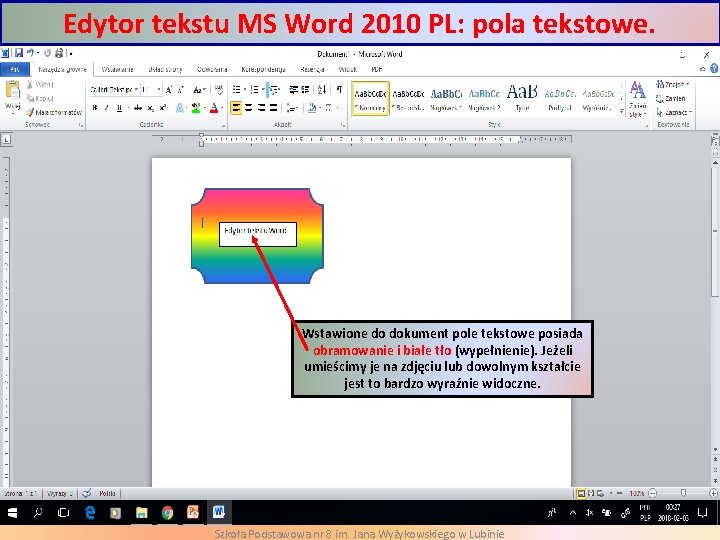Image resolution: width=720 pixels, height=540 pixels.
Task: Click the Word Help question mark icon
Action: pos(714,69)
